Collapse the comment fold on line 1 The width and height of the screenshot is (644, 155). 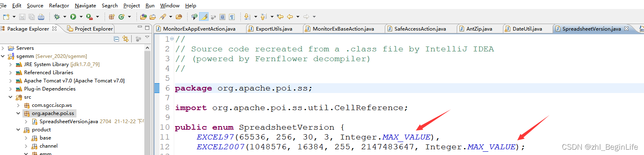pyautogui.click(x=172, y=39)
